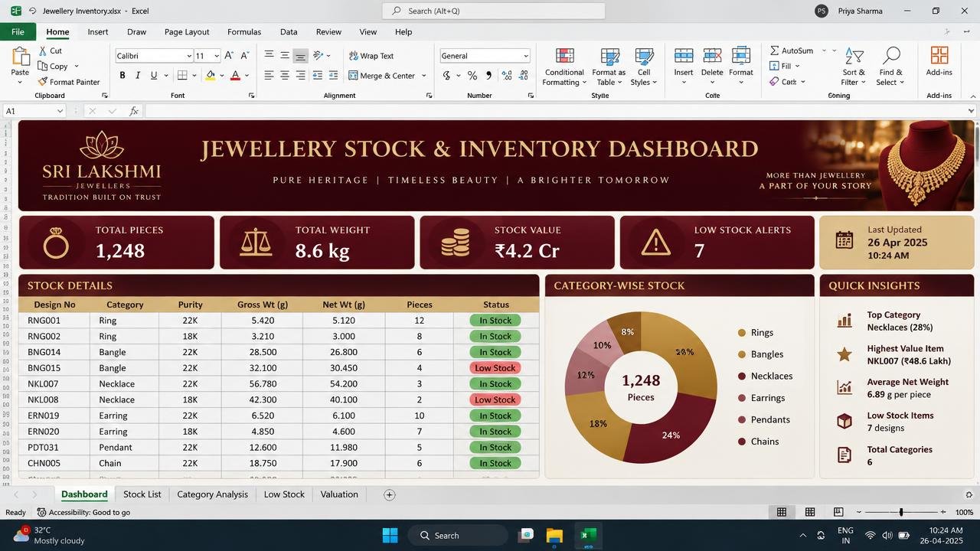
Task: Open the Stock List sheet tab
Action: 142,494
